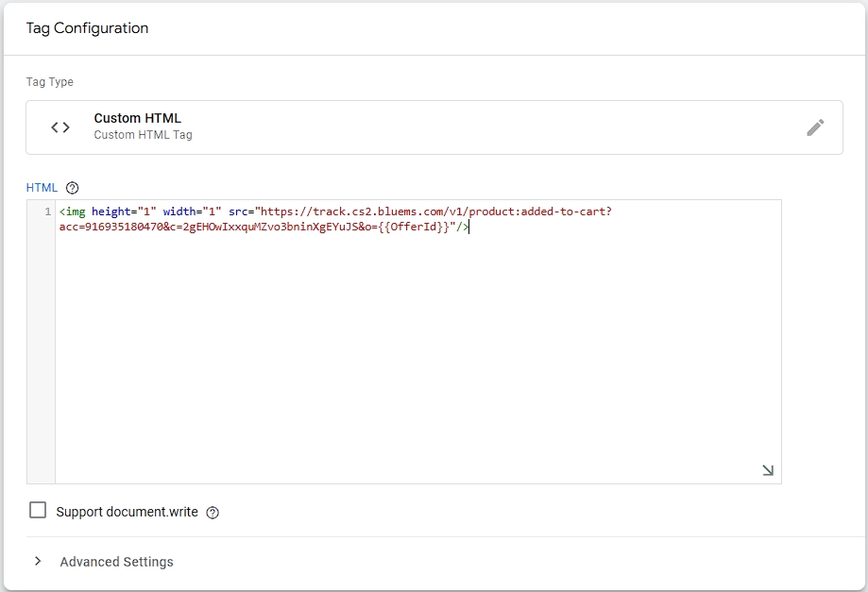Click the Tag Configuration heading

click(87, 28)
